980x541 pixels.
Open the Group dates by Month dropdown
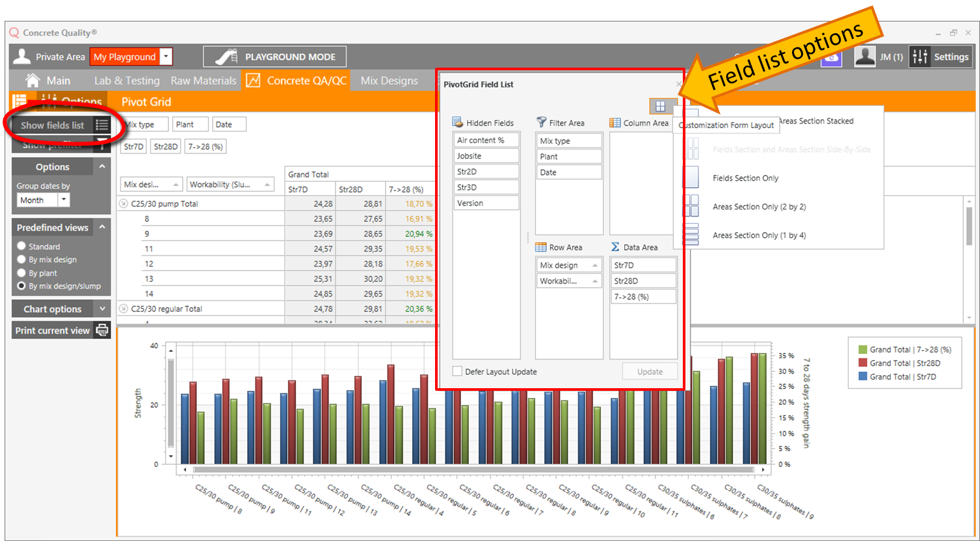[x=64, y=200]
